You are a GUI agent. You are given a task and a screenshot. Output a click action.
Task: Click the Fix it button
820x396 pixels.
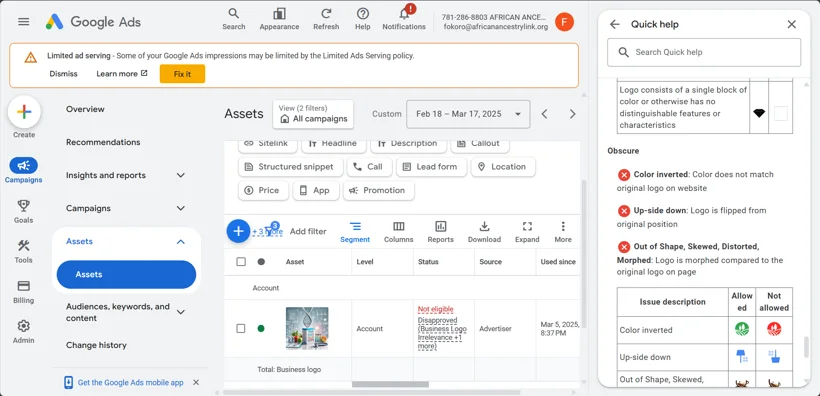point(182,74)
